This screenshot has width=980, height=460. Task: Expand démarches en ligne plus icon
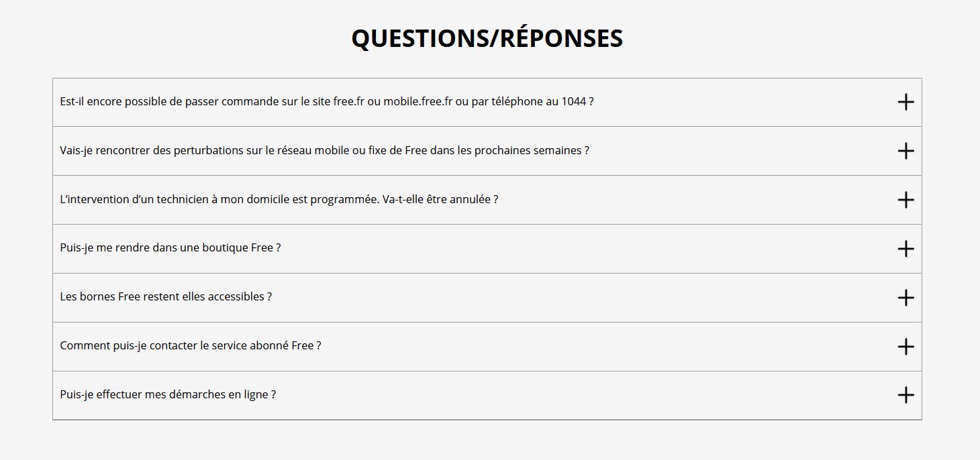(x=905, y=395)
